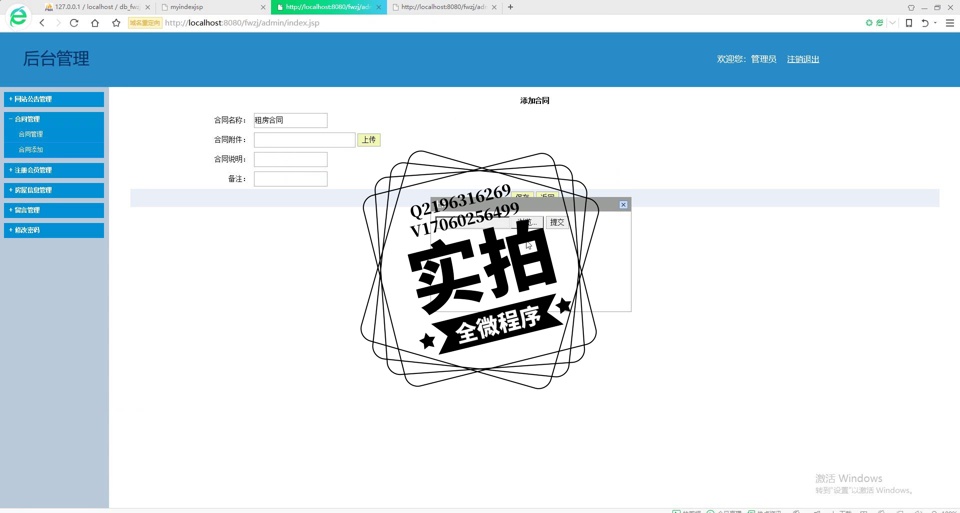Click the browser back arrow
Screen dimensions: 960x513
click(42, 23)
